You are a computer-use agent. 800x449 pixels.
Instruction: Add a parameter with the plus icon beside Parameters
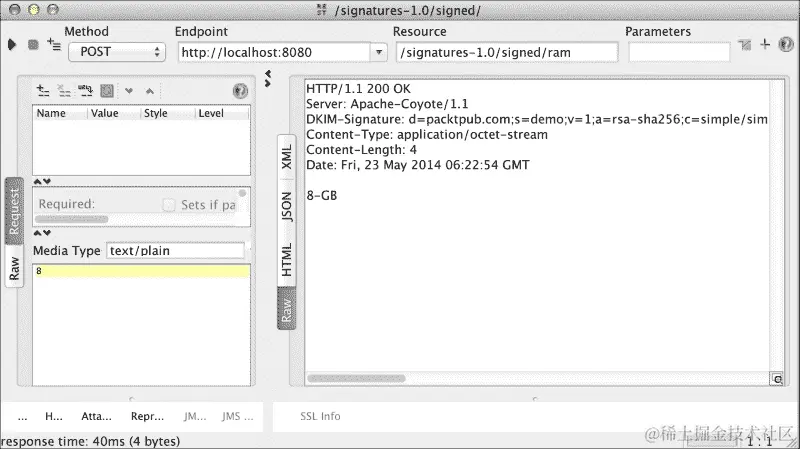(765, 44)
